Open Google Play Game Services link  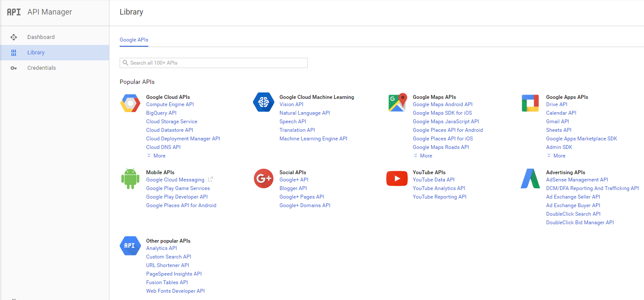pyautogui.click(x=178, y=188)
